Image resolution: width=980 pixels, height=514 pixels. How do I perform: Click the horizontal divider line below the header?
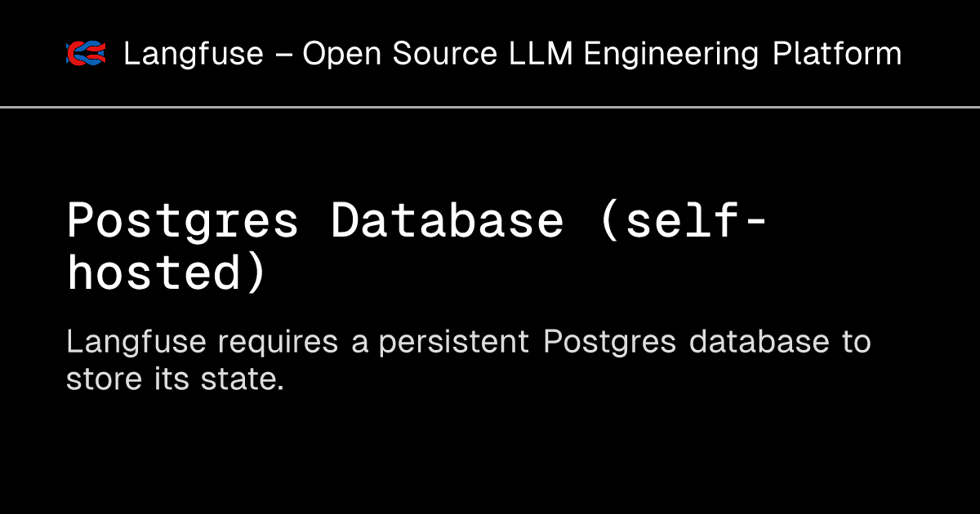490,107
